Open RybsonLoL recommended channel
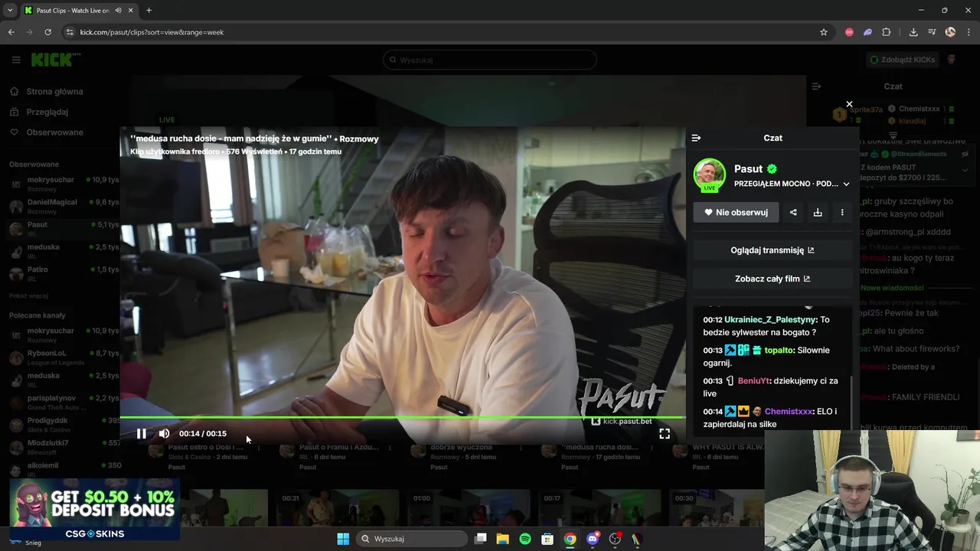The image size is (980, 551). click(x=63, y=357)
